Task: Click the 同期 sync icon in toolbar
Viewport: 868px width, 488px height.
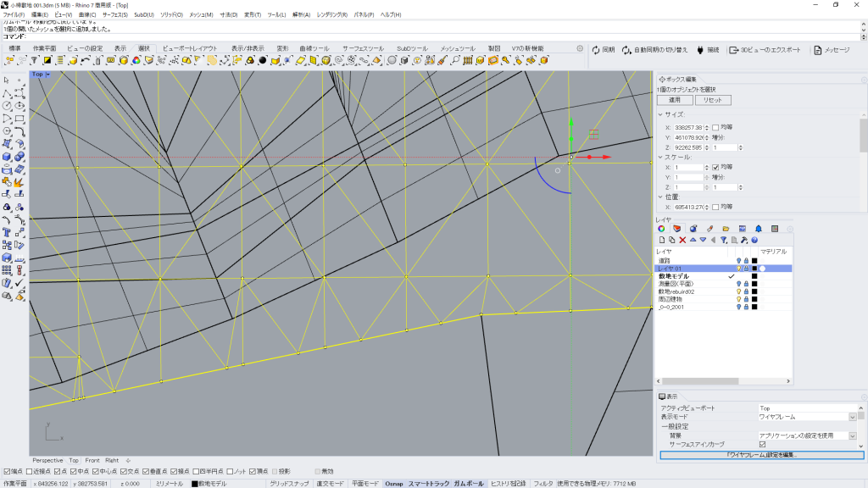Action: click(596, 50)
